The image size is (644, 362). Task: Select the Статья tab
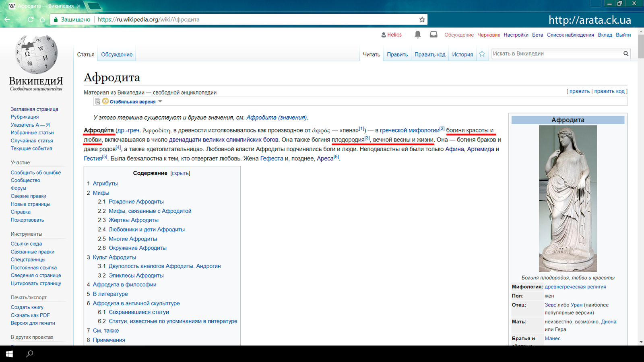(x=86, y=54)
